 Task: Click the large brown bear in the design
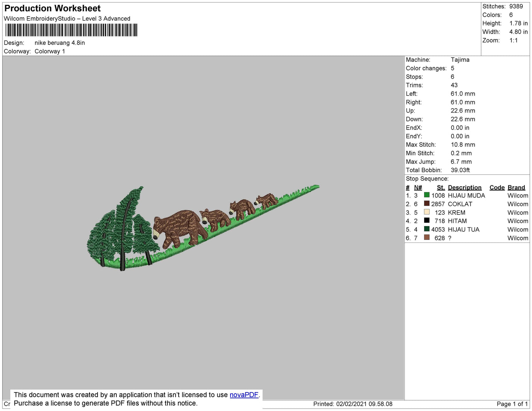(x=178, y=228)
